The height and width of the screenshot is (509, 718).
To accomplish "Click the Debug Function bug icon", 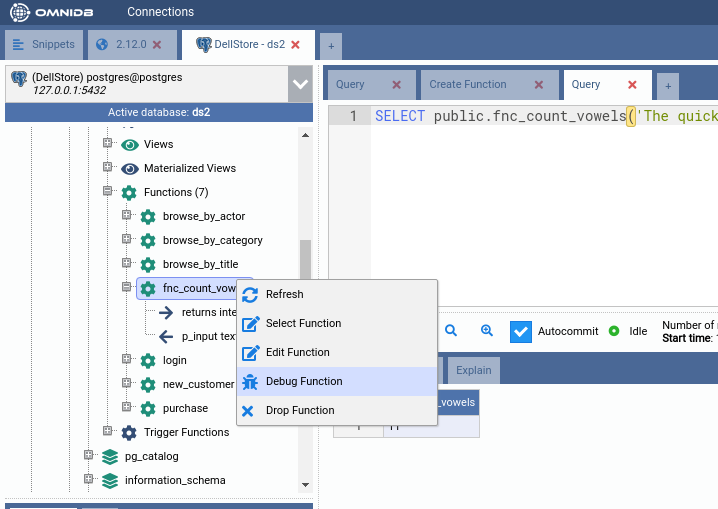I will point(250,382).
